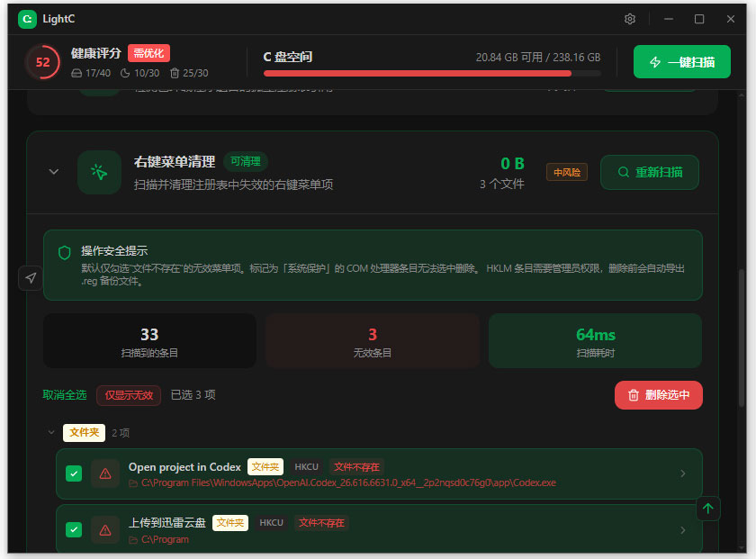Uncheck the 上传到迅雷云盘 entry
This screenshot has height=559, width=756.
[x=74, y=530]
